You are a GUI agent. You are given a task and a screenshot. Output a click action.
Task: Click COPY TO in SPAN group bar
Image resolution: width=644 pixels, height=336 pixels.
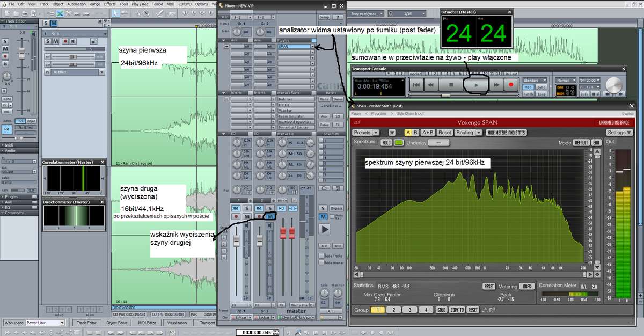point(457,310)
